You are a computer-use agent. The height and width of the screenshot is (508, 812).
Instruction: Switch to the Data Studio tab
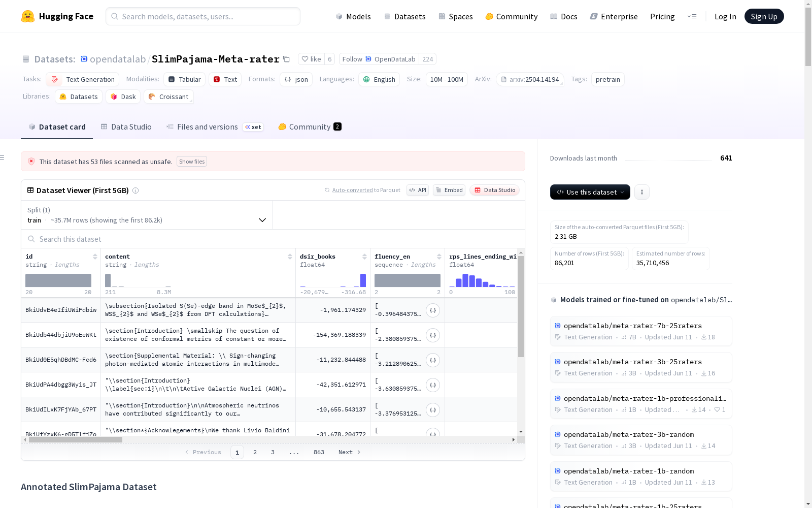point(126,127)
